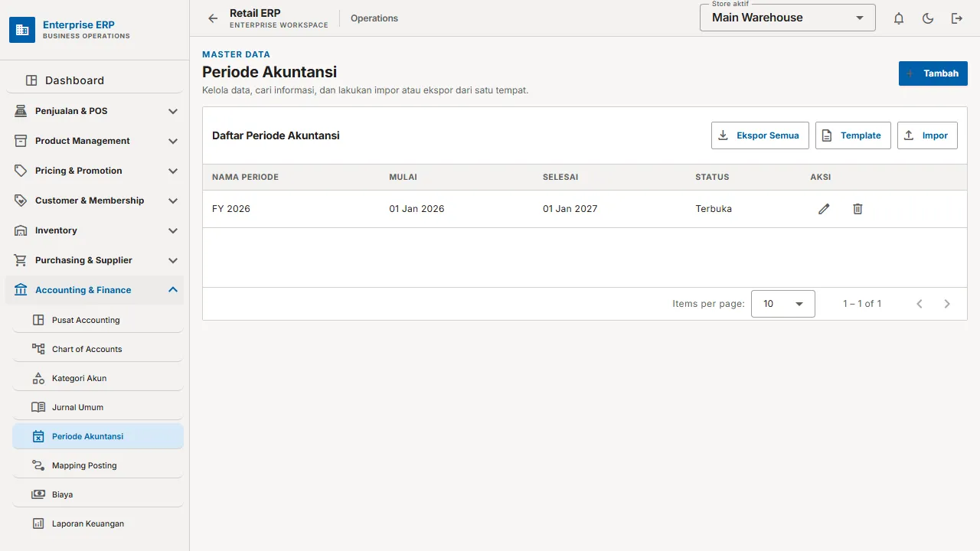Open the Store aktif Main Warehouse dropdown
The image size is (980, 551).
tap(788, 18)
